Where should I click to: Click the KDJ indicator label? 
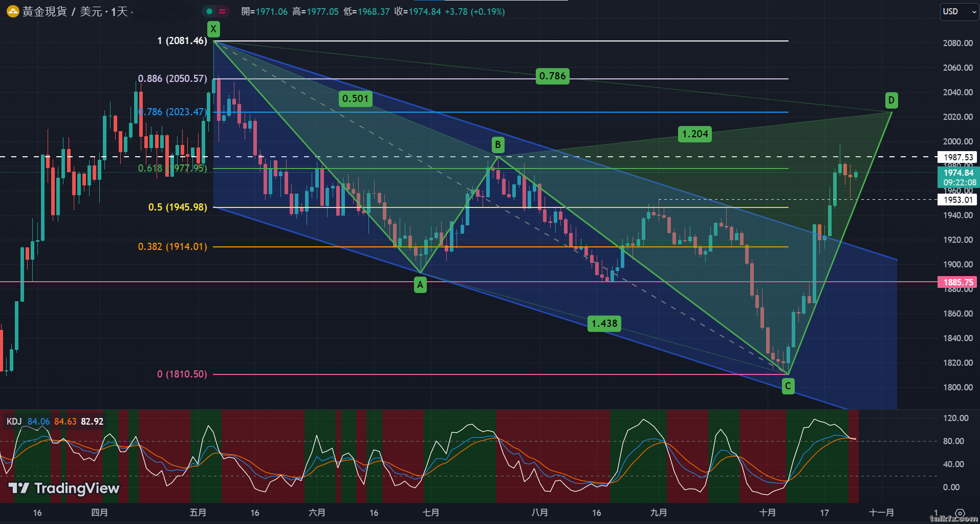coord(14,422)
